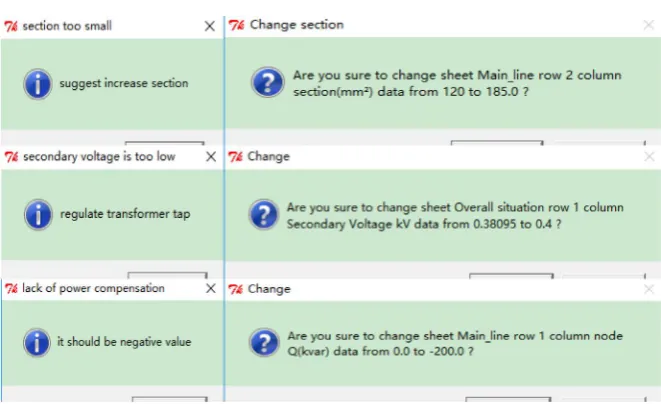The image size is (661, 404).
Task: Click the 'from 0.0 to -200.0' confirmation text
Action: 455,344
